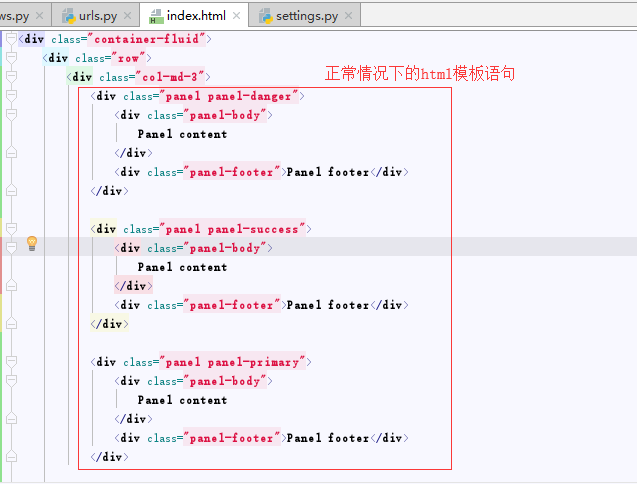Click the highlighted closing </div> of panel-success body
Viewport: 637px width, 484px height.
pyautogui.click(x=134, y=286)
